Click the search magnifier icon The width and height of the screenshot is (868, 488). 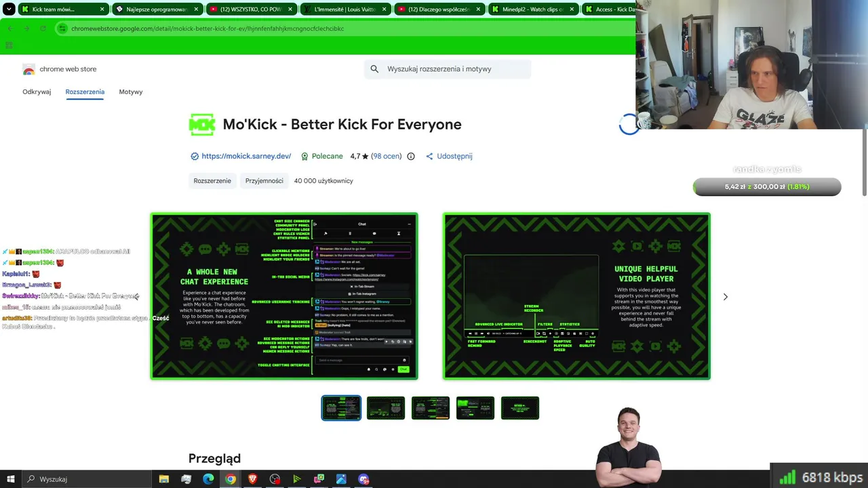pyautogui.click(x=374, y=69)
